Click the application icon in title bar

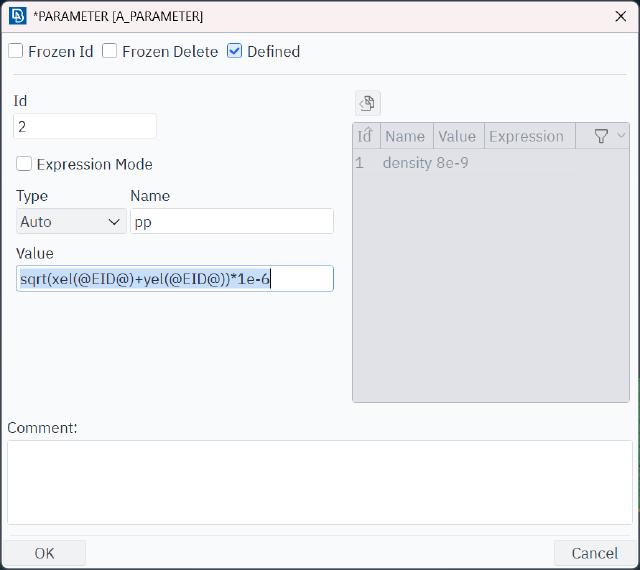click(17, 16)
